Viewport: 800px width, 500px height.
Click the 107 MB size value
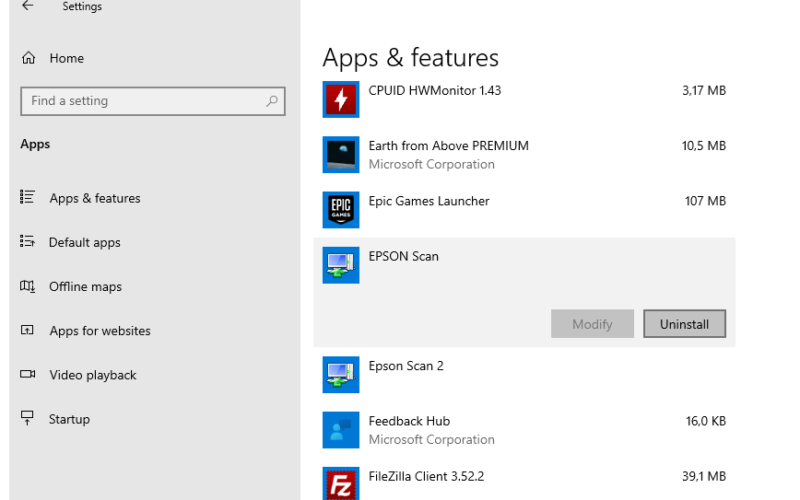pos(705,201)
